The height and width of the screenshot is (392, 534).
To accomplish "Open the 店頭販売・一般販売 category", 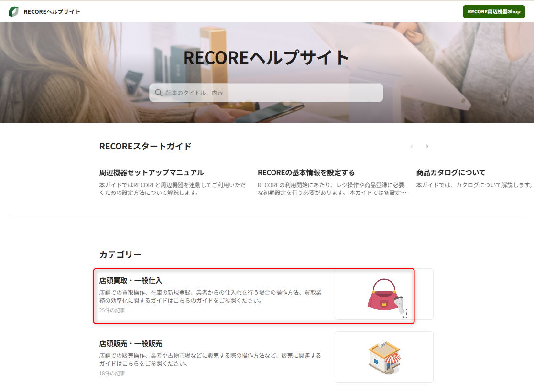I will click(x=131, y=343).
